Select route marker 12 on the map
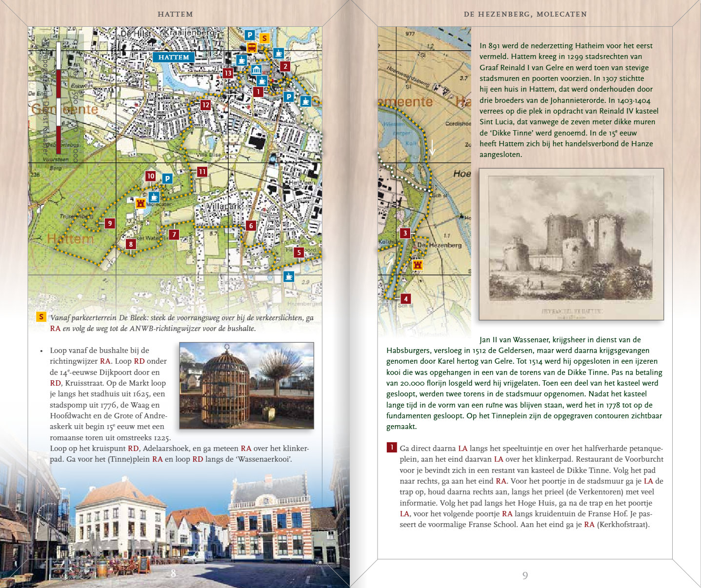 coord(205,105)
